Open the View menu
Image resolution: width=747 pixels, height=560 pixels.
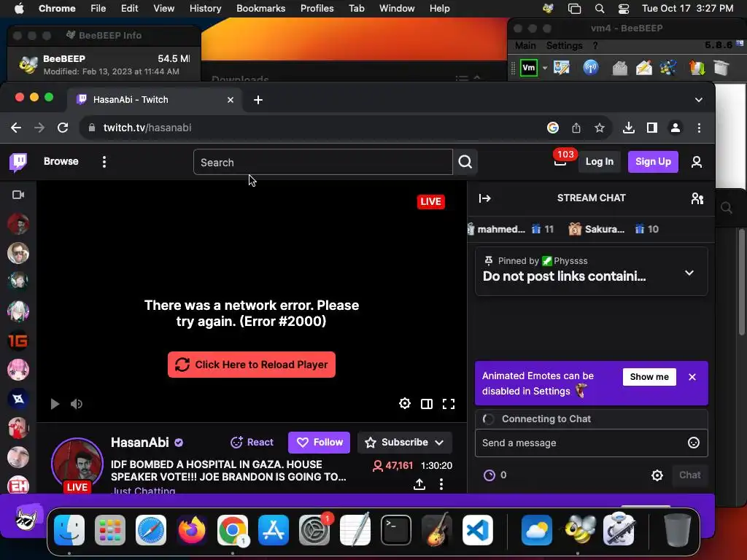[163, 8]
